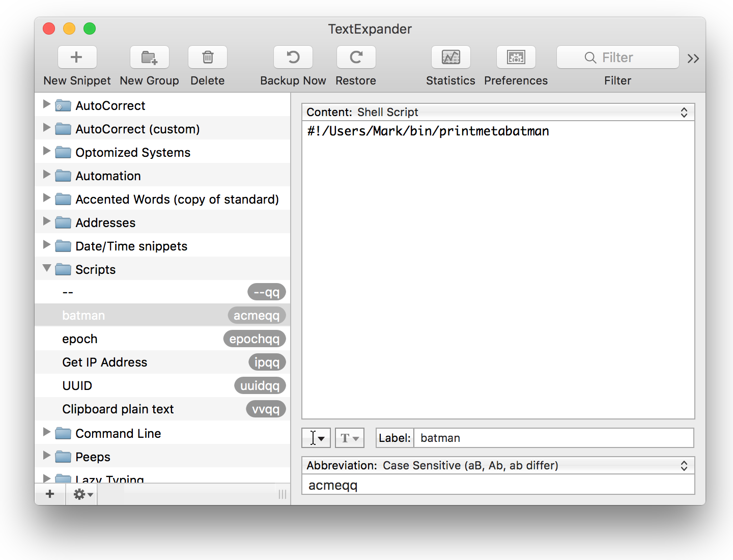Click the Label field containing batman

click(554, 438)
